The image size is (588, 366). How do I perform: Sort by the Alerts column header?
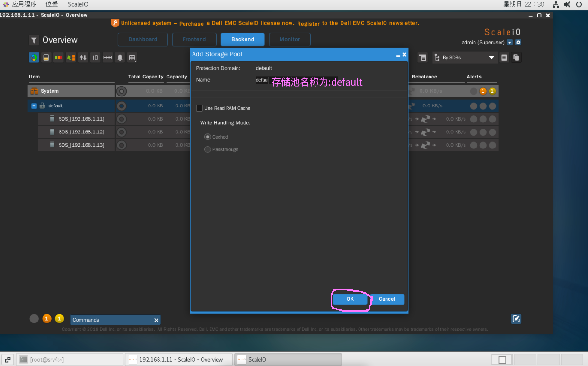pyautogui.click(x=474, y=77)
